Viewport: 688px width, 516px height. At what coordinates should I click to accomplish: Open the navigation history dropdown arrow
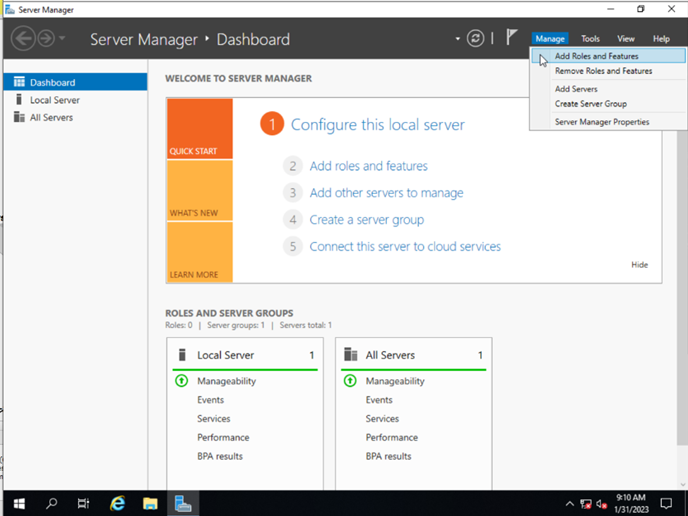(x=62, y=39)
